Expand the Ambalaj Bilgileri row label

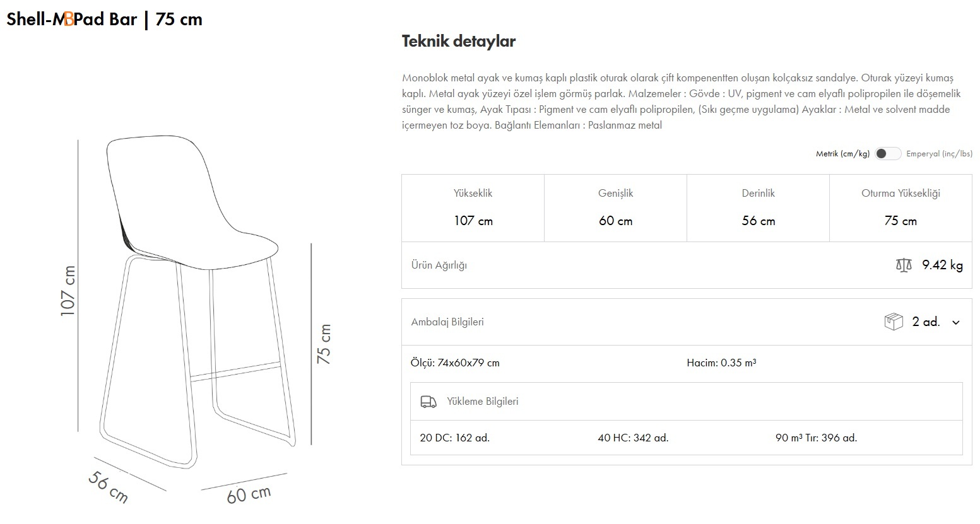coord(447,322)
